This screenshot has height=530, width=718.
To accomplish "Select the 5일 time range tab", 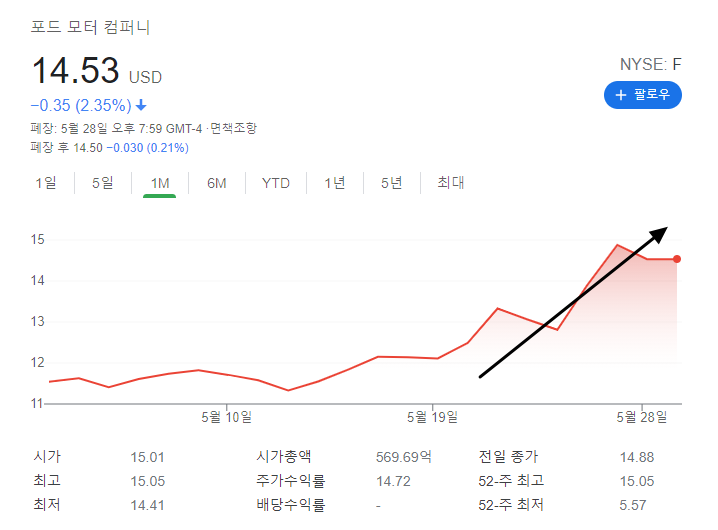I will tap(103, 183).
